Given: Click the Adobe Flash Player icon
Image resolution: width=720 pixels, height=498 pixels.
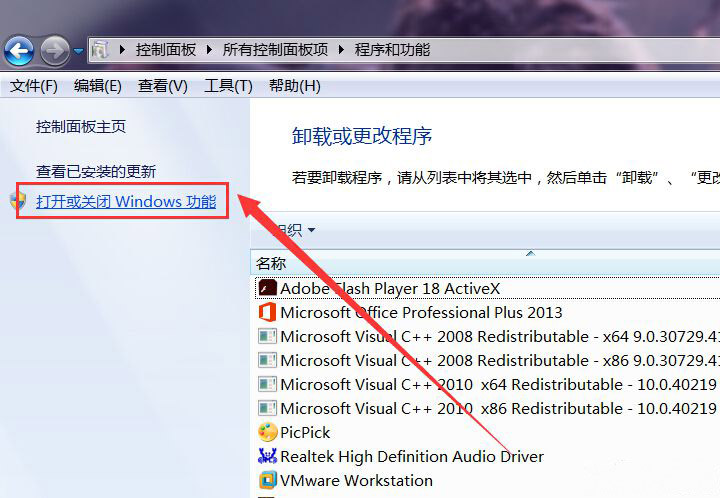Looking at the screenshot, I should pyautogui.click(x=267, y=288).
